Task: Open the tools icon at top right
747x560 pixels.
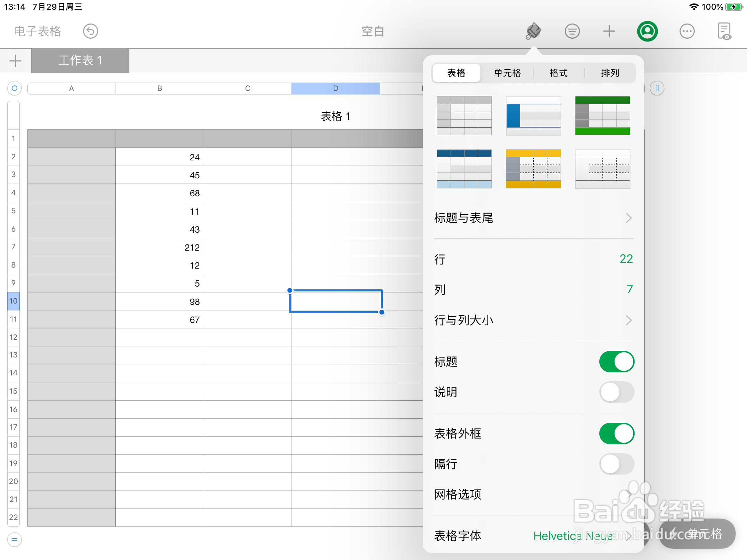Action: 725,31
